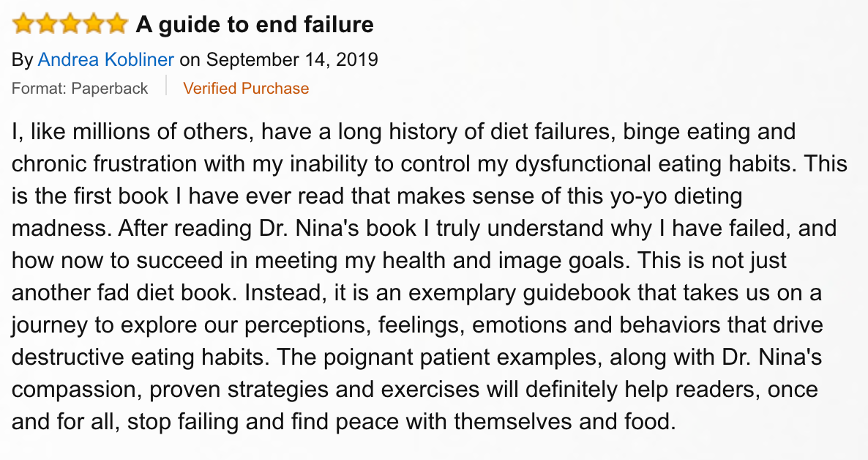Open Andrea Kobliner's profile link
The image size is (868, 460).
[105, 59]
